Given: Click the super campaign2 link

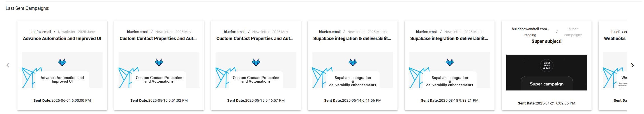Looking at the screenshot, I should coord(573,32).
